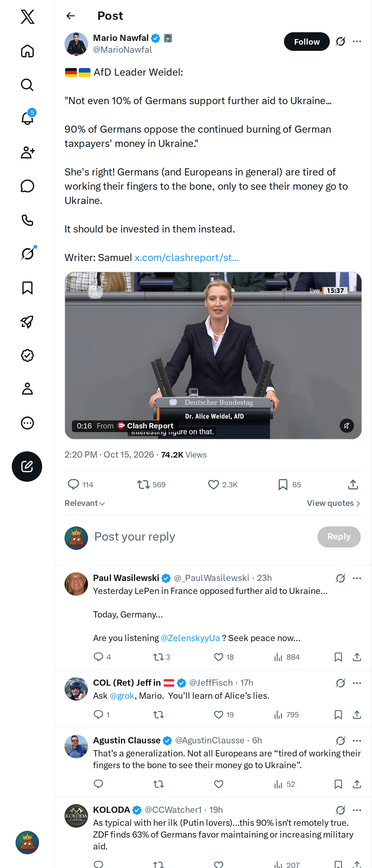
Task: Open the Communities people icon
Action: (x=27, y=152)
